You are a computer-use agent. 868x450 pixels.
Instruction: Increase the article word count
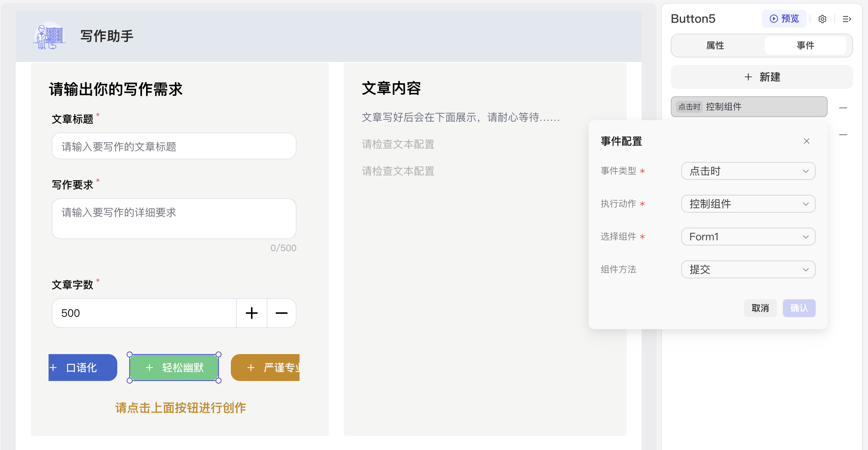[x=252, y=313]
